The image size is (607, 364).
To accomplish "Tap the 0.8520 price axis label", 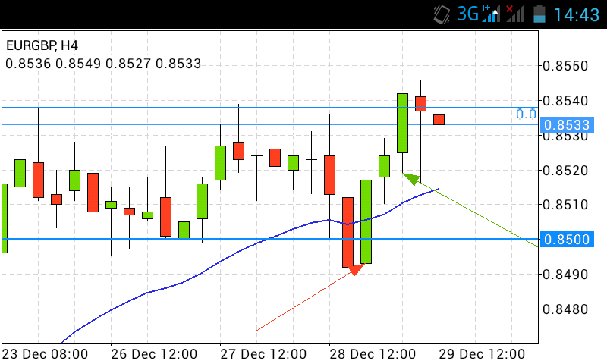I will tap(565, 170).
